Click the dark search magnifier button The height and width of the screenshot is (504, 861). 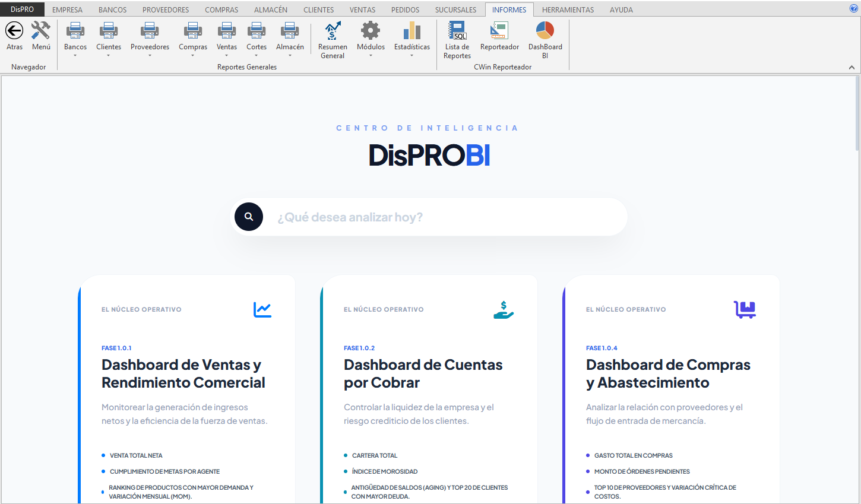point(249,217)
